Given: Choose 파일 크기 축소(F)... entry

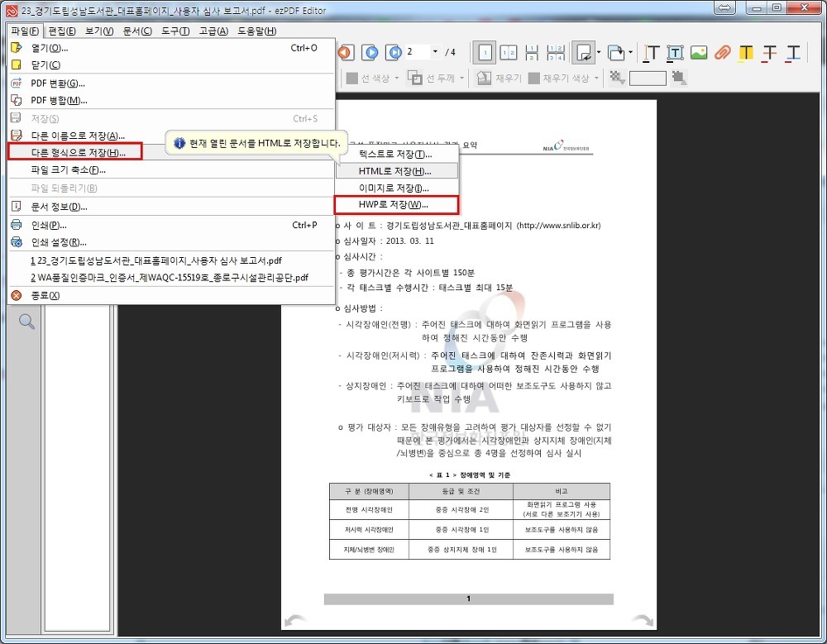Looking at the screenshot, I should (171, 169).
